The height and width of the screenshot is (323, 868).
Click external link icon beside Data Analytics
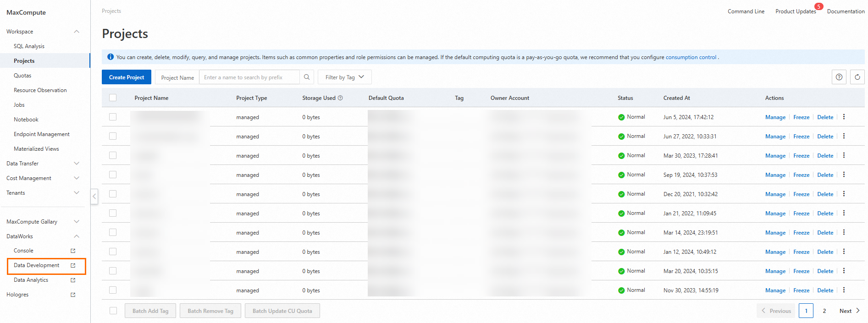click(x=72, y=280)
